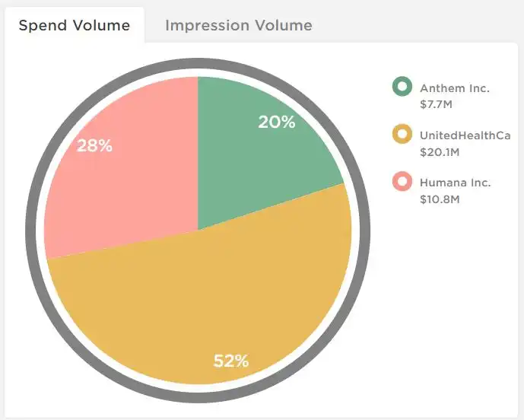Click the 52% percentage label
The width and height of the screenshot is (524, 420).
point(231,361)
